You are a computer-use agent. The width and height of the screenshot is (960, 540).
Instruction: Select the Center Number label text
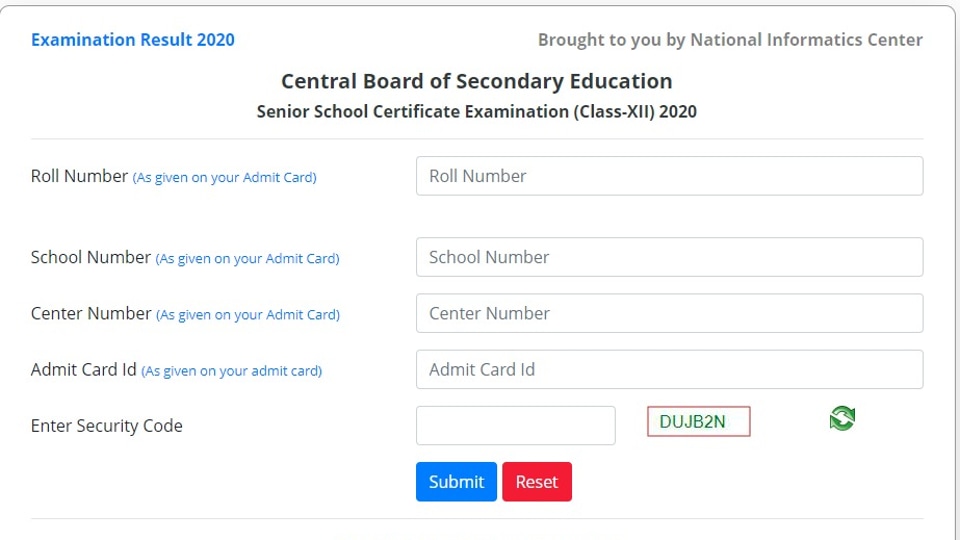point(91,313)
